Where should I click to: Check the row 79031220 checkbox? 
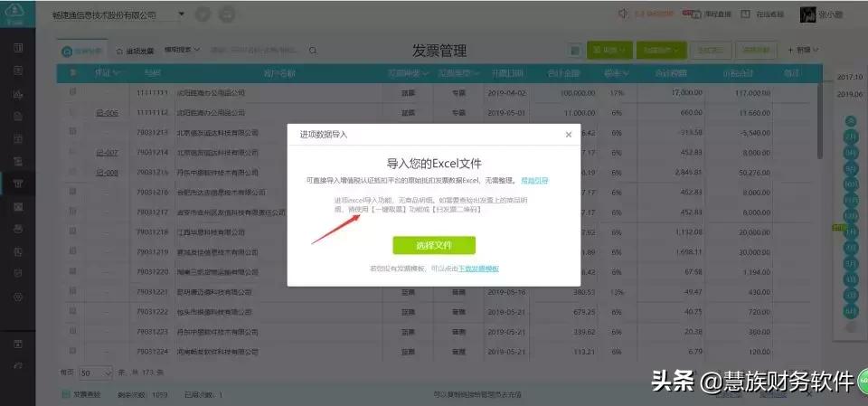pyautogui.click(x=72, y=271)
